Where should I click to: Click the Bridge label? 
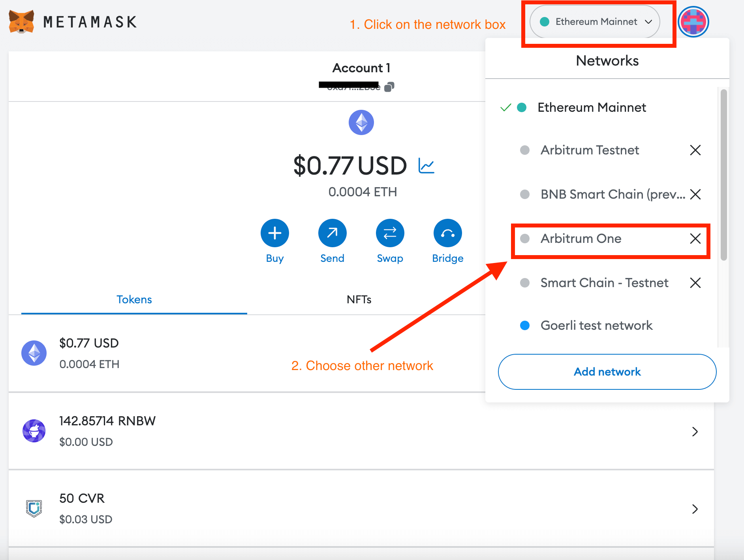[448, 258]
